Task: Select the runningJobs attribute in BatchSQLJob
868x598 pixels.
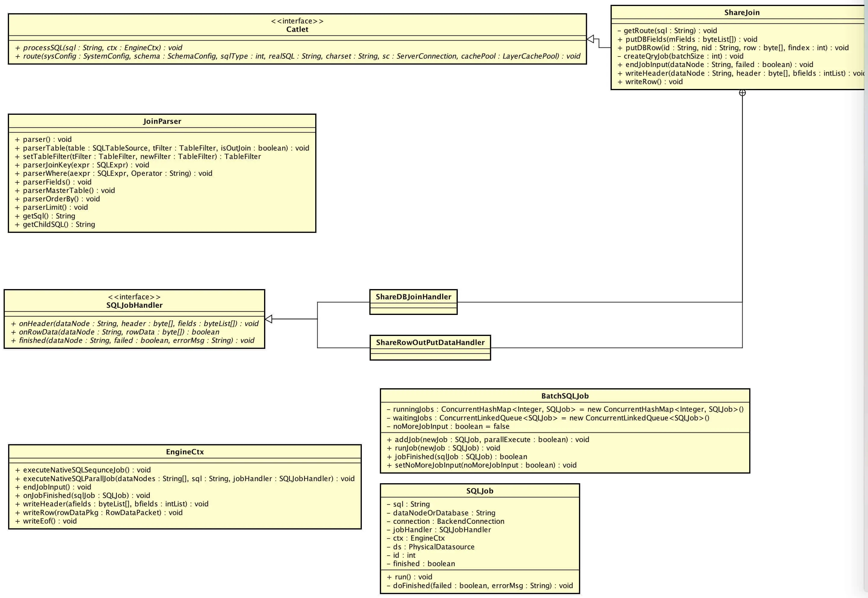Action: (x=565, y=409)
